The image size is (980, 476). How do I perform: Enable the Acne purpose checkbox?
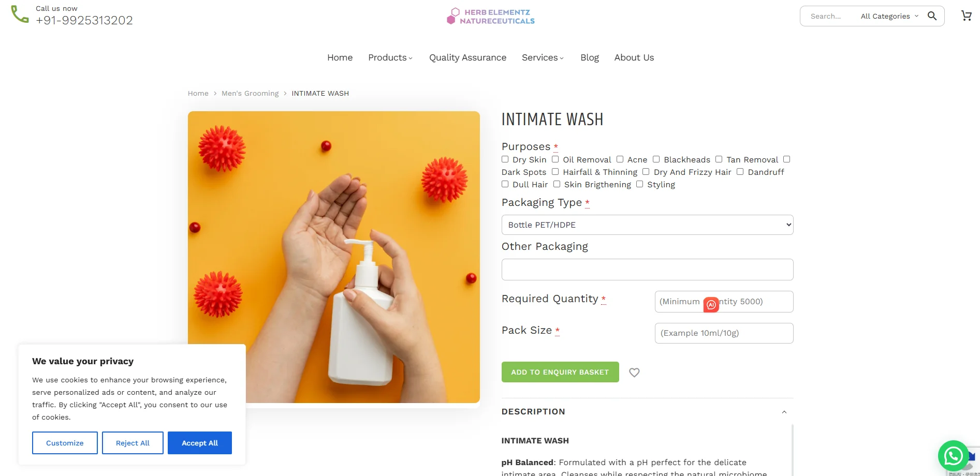[x=620, y=159]
